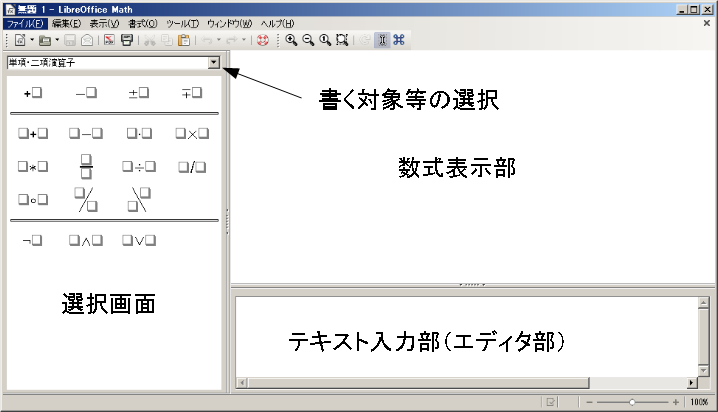
Task: Click the Zoom Out magnifier icon
Action: 308,40
